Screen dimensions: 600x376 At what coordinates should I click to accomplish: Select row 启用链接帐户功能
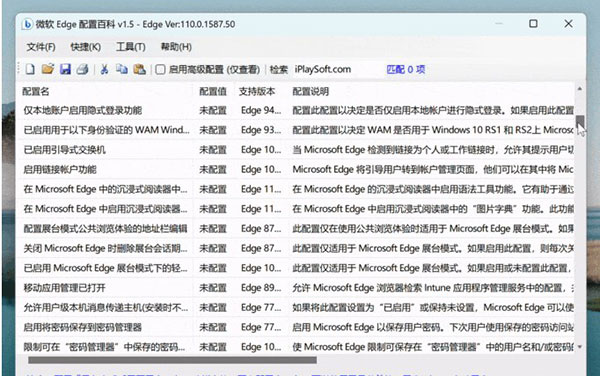[x=295, y=169]
